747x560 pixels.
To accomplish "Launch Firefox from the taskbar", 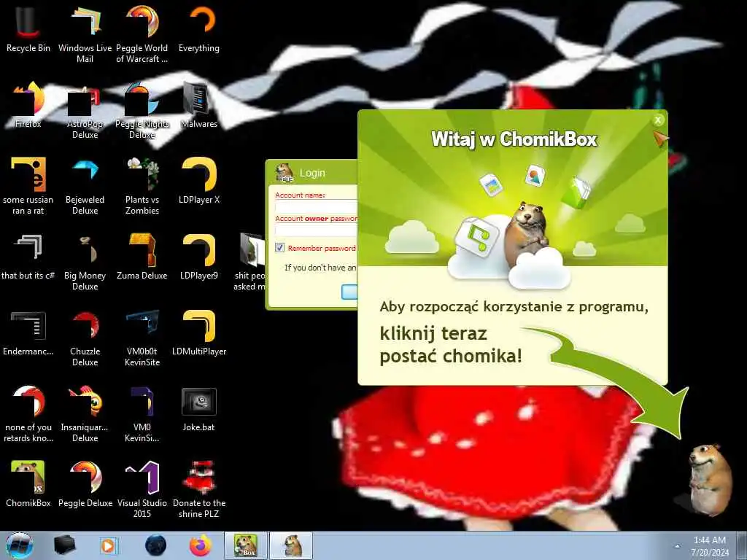I will [x=201, y=545].
